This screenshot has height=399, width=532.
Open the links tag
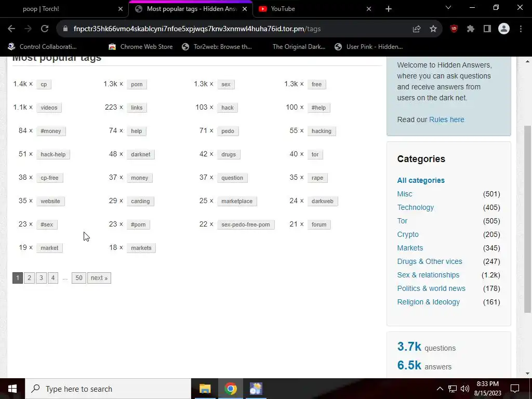(x=137, y=108)
